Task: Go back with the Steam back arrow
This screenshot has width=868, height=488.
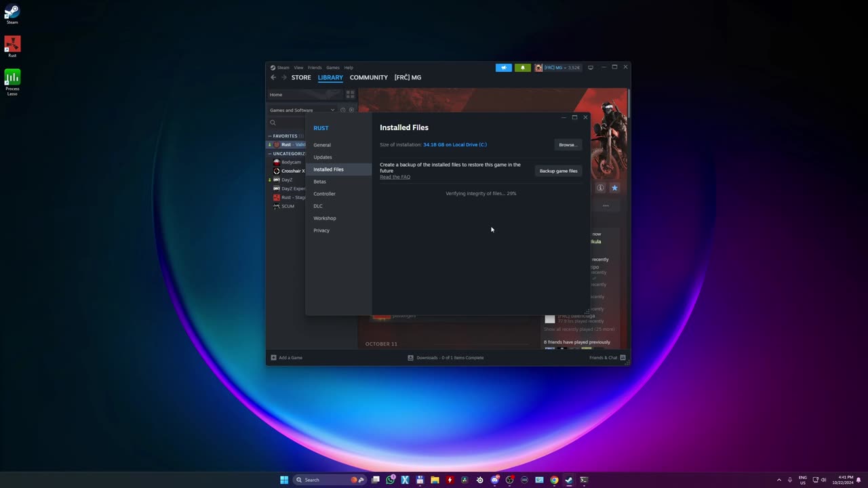Action: point(273,77)
